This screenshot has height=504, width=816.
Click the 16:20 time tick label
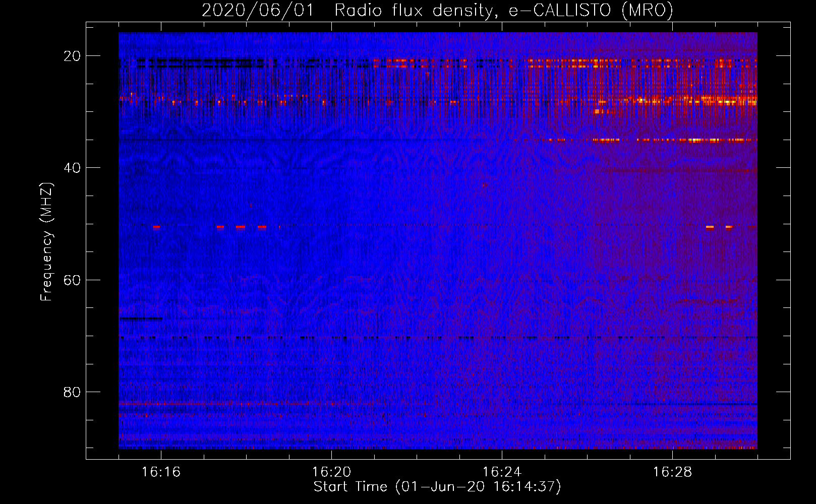point(331,472)
